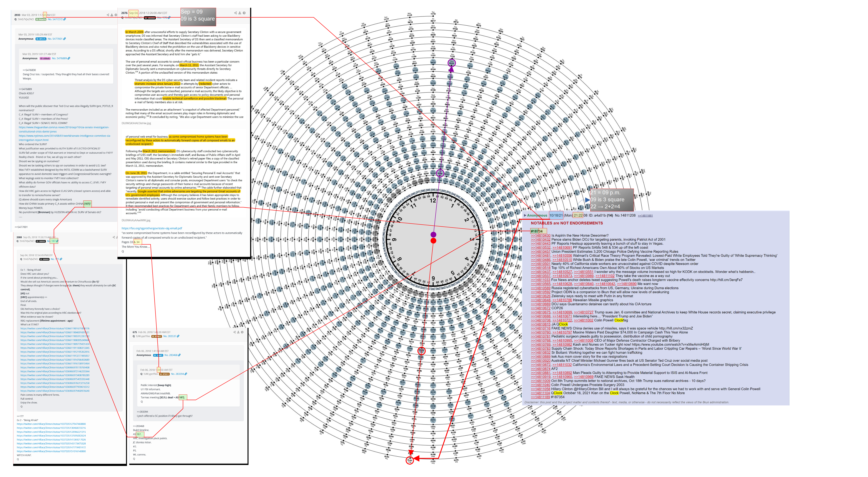Open notable link >>14810430 Aspirin Horse Dewormer
The width and height of the screenshot is (868, 477).
540,235
